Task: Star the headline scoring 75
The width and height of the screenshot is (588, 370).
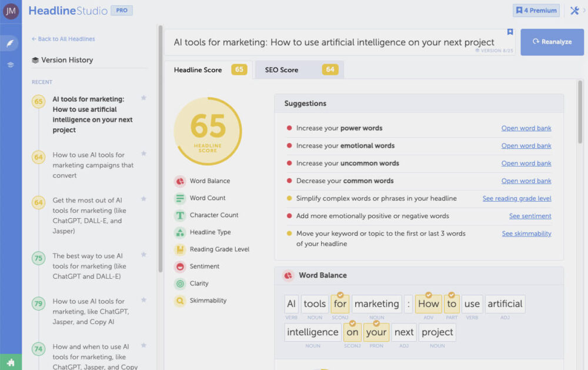Action: (143, 255)
